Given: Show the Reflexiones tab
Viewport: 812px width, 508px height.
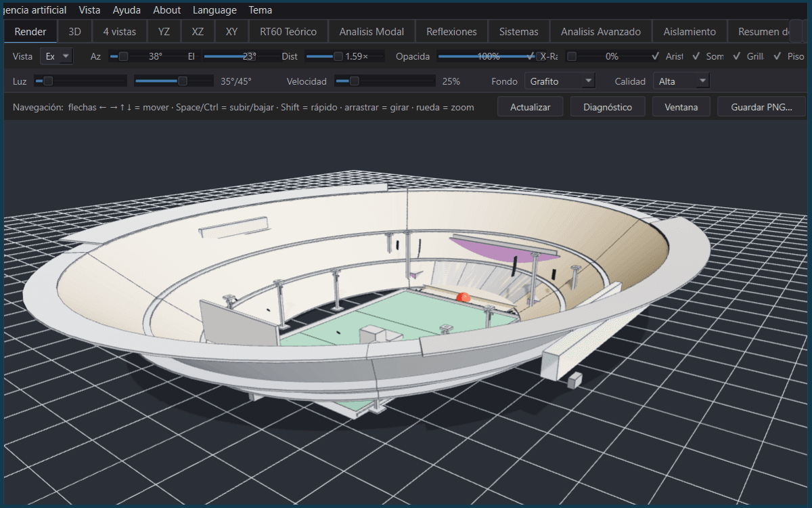Looking at the screenshot, I should pos(451,31).
